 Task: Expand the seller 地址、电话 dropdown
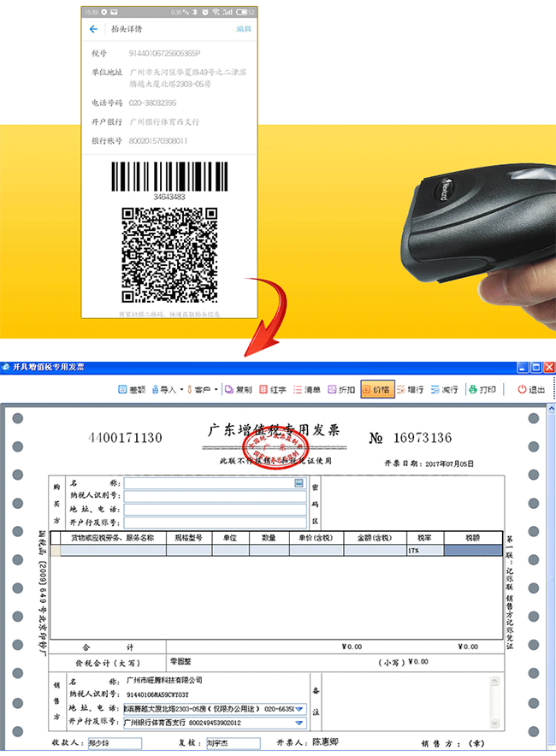coord(299,710)
